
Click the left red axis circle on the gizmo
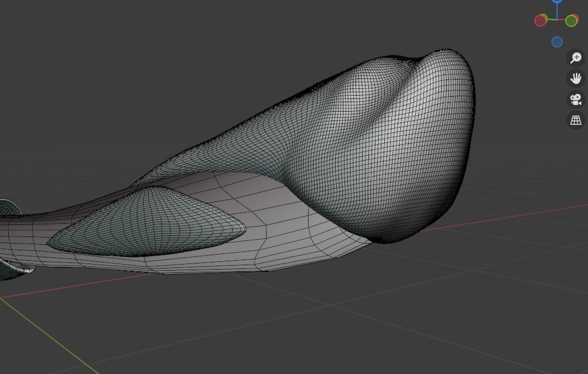[540, 20]
